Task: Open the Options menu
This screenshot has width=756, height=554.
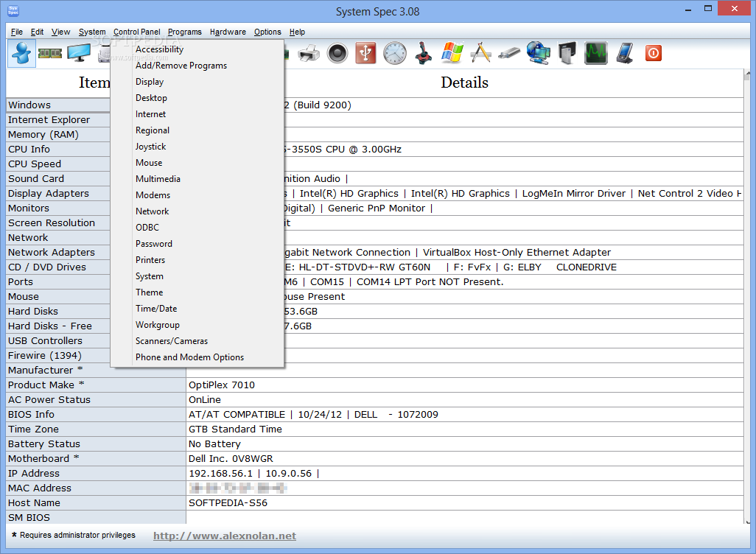Action: pos(267,32)
